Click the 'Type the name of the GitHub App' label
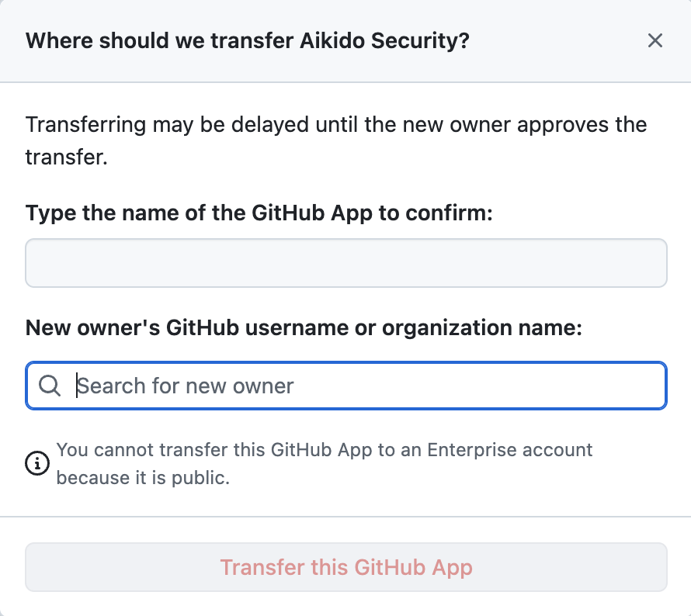 259,213
